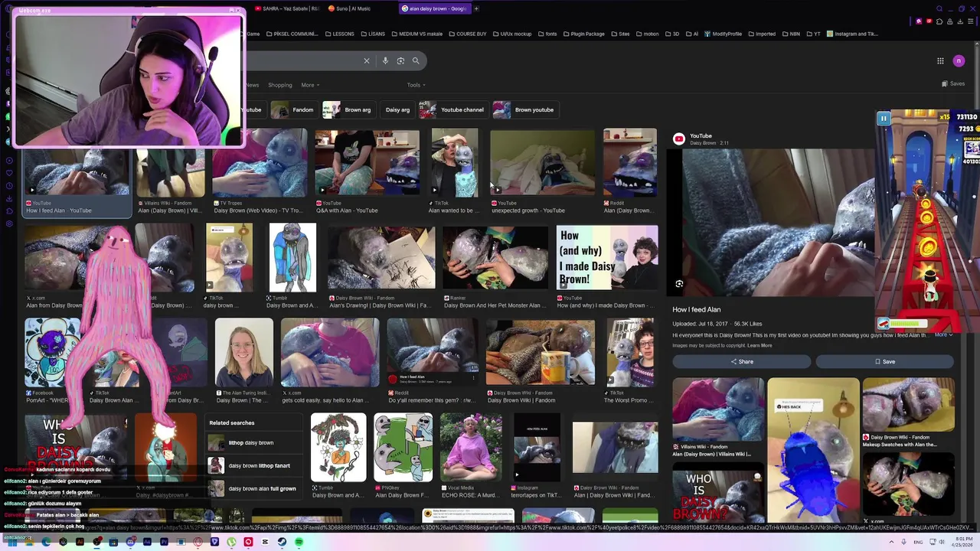The image size is (980, 551).
Task: Expand the Tools dropdown
Action: pyautogui.click(x=416, y=85)
